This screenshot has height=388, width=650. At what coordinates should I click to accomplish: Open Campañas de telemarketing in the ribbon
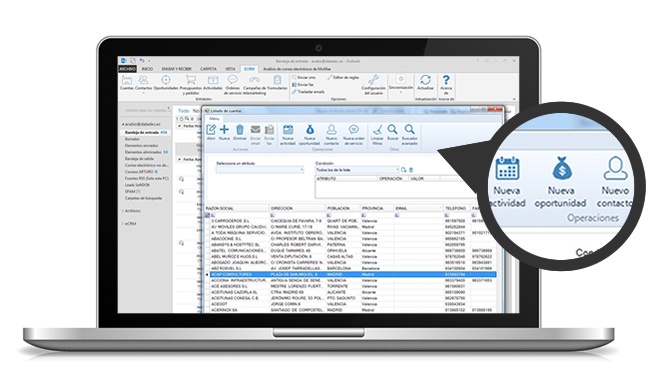coord(255,85)
